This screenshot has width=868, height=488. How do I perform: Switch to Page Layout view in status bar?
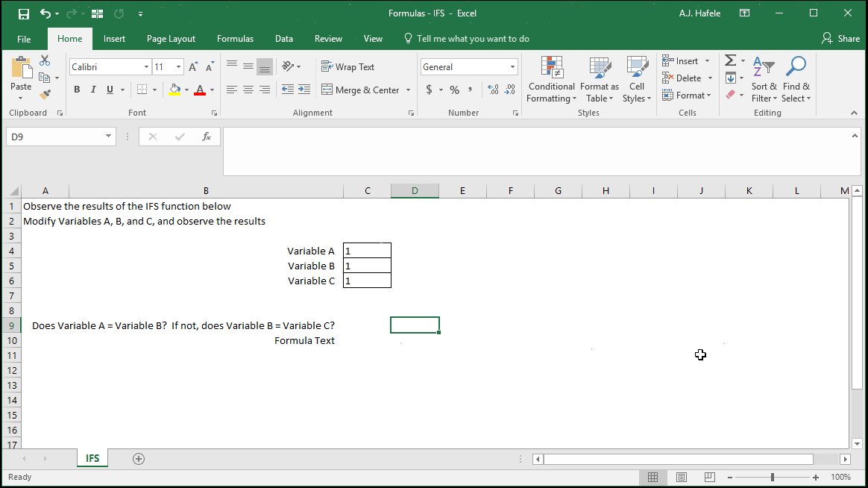pyautogui.click(x=682, y=477)
